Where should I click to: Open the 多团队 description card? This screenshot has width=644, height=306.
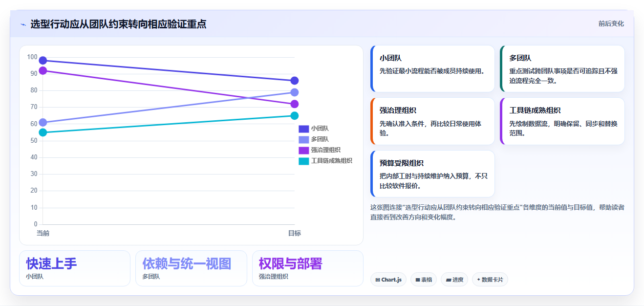(x=562, y=69)
